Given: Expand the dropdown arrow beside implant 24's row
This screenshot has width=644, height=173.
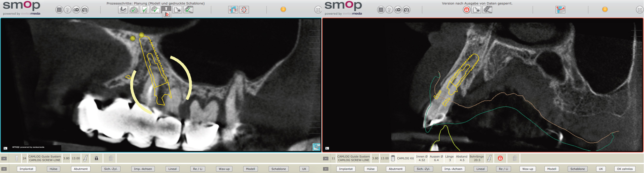Looking at the screenshot, I should pos(4,158).
